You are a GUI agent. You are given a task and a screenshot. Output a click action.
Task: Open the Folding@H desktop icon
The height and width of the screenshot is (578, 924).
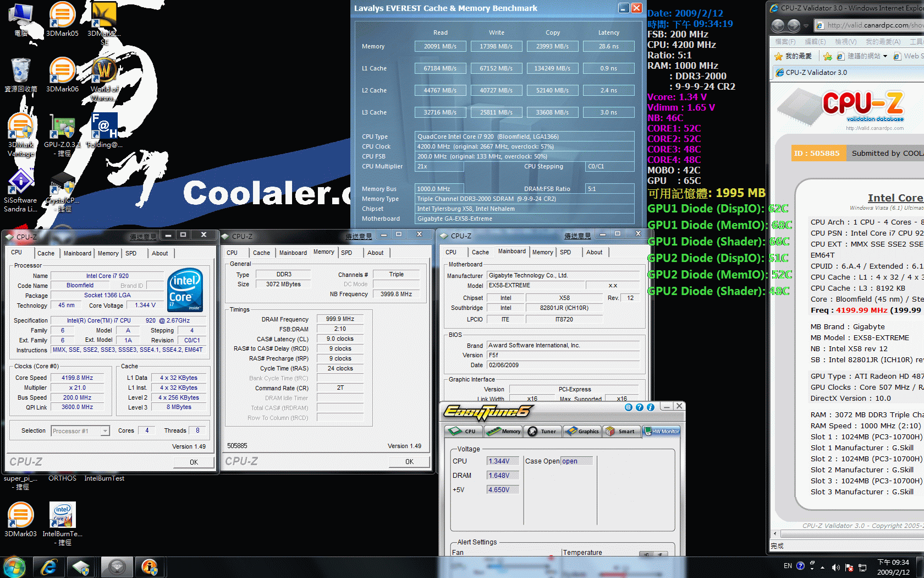pyautogui.click(x=104, y=130)
